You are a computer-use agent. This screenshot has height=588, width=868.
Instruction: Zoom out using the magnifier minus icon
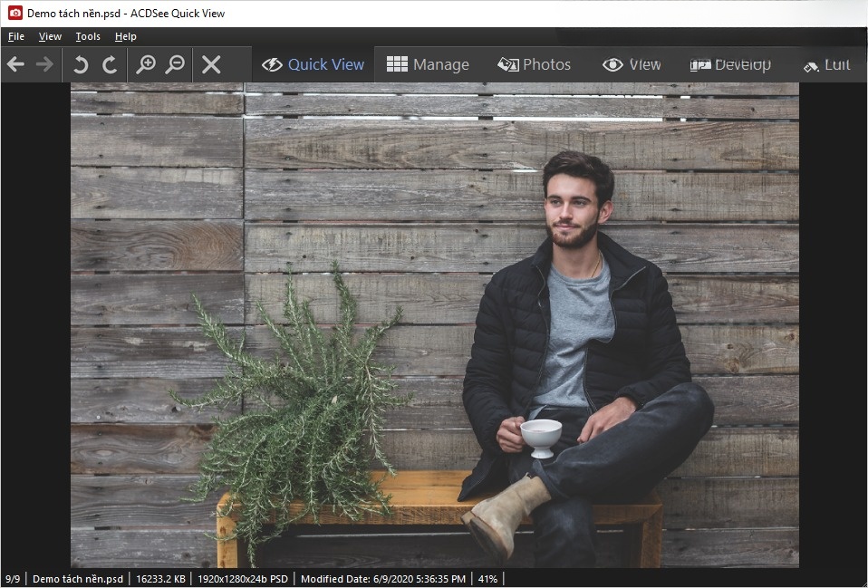176,64
